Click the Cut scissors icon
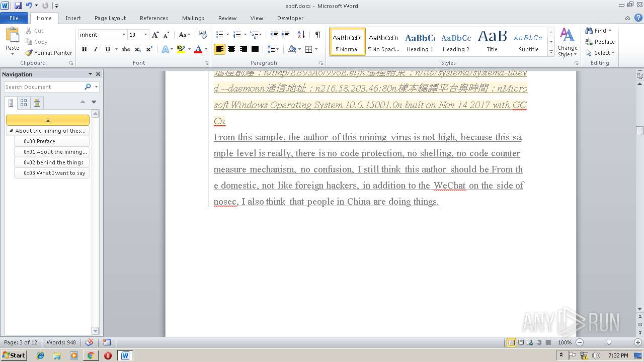This screenshot has width=644, height=362. [29, 31]
